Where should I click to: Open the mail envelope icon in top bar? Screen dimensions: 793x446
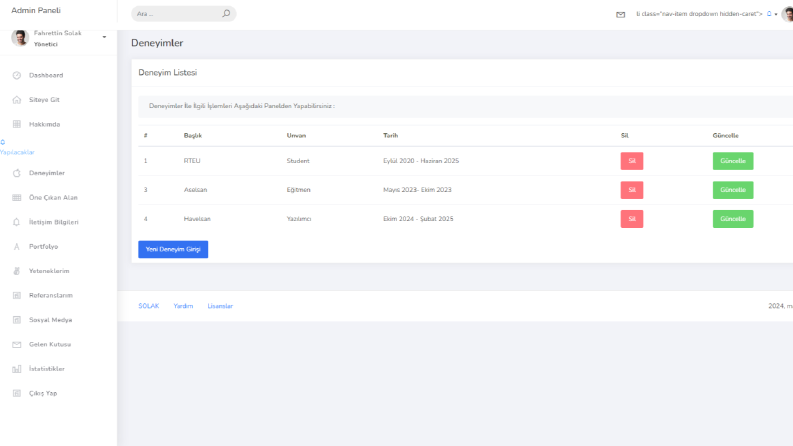coord(621,15)
